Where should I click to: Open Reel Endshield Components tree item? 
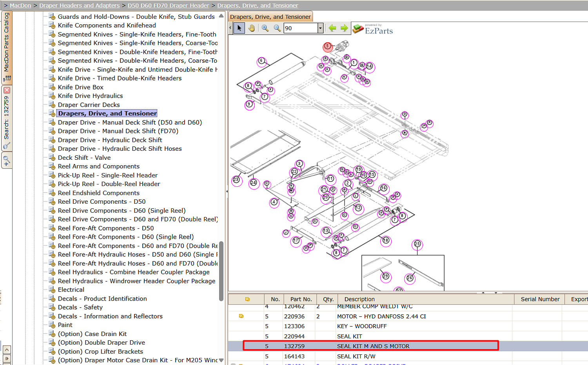pos(98,193)
